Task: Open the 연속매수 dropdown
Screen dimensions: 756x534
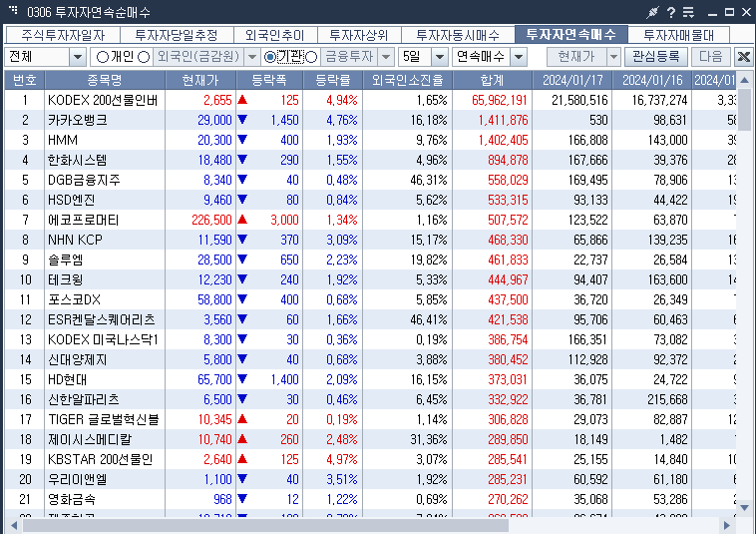Action: 519,57
